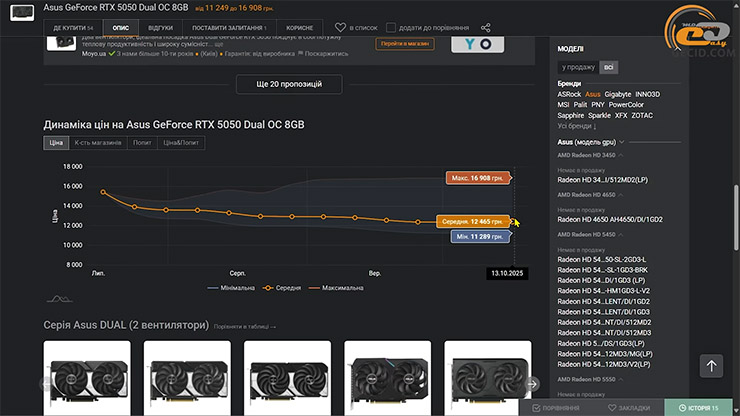Click the small chart logo icon below the graph

pyautogui.click(x=58, y=298)
